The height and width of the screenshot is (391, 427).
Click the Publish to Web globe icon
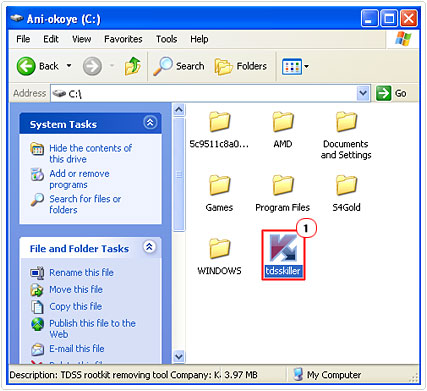[x=37, y=324]
